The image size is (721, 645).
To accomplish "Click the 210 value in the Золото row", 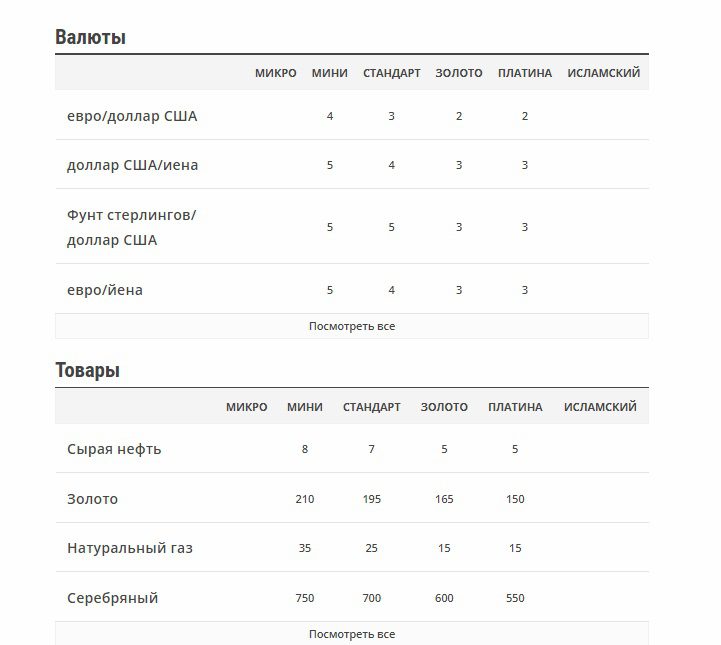I will [304, 499].
